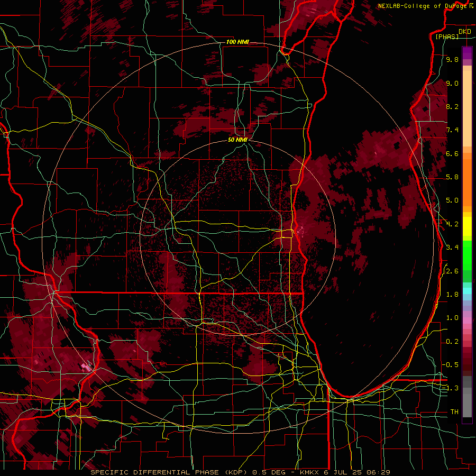Click the 9.0 value on the scale
Screen dimensions: 476x476
pyautogui.click(x=452, y=83)
